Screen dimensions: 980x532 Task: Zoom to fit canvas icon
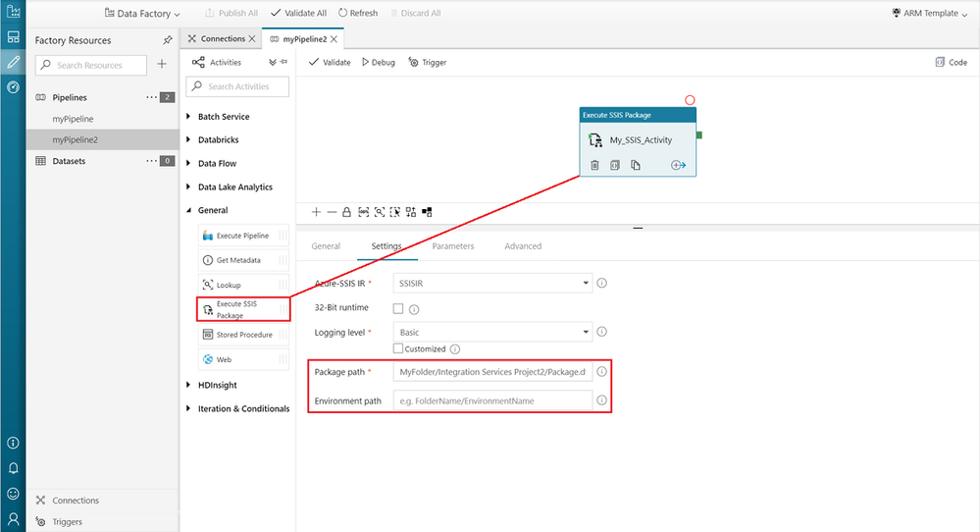[x=380, y=212]
